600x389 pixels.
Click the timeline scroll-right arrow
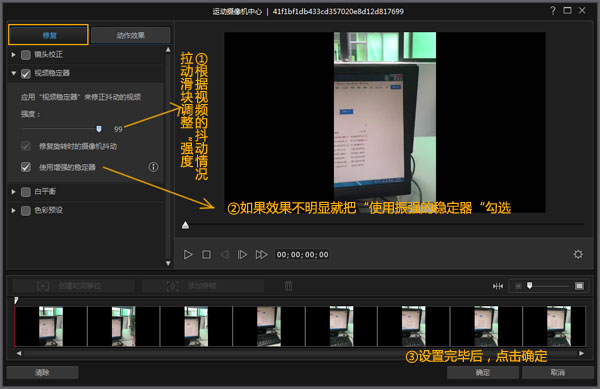581,353
